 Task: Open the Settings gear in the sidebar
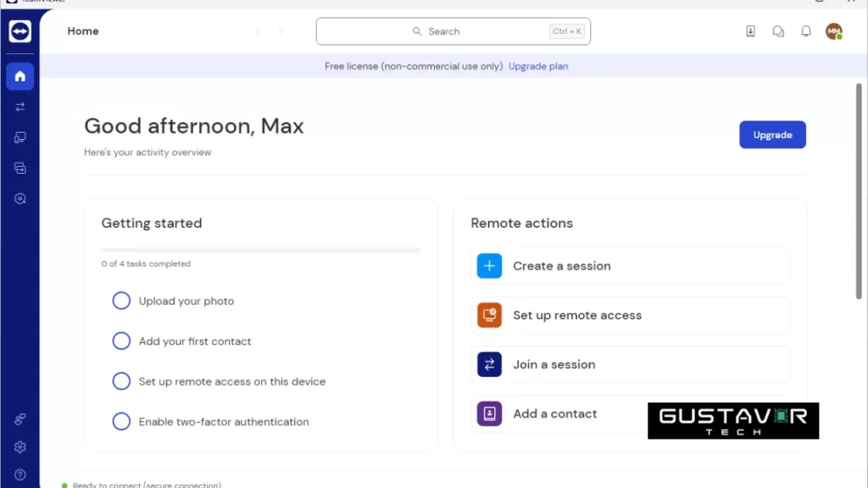(20, 447)
